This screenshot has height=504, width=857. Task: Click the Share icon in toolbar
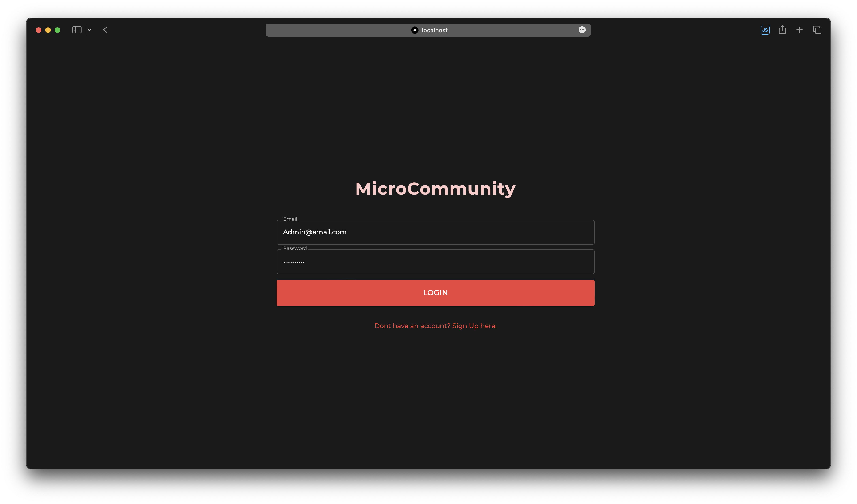[782, 30]
